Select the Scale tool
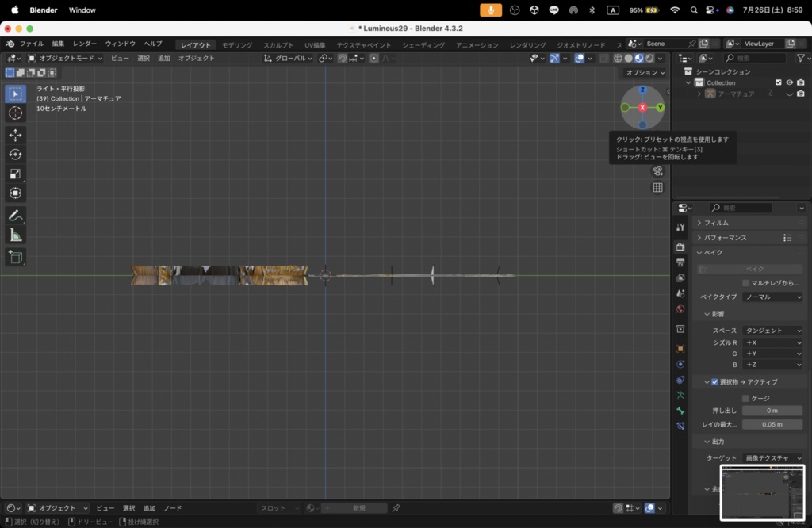Image resolution: width=812 pixels, height=528 pixels. pos(15,174)
